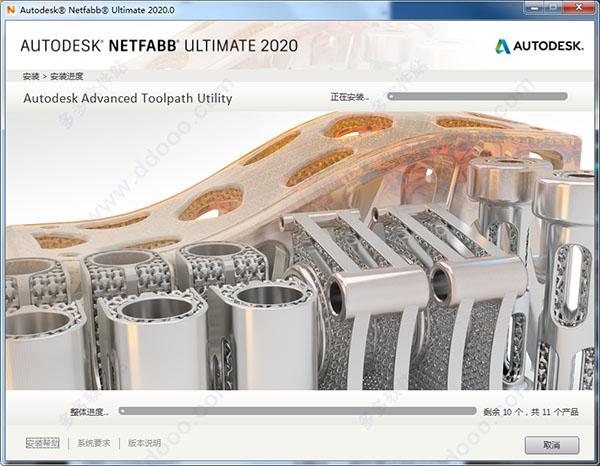Viewport: 600px width, 466px height.
Task: Open the 系统要求 system requirements link
Action: click(93, 443)
